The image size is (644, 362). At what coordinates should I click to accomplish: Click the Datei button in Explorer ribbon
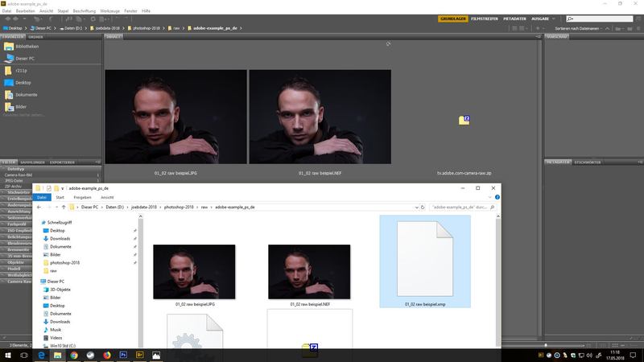tap(42, 197)
